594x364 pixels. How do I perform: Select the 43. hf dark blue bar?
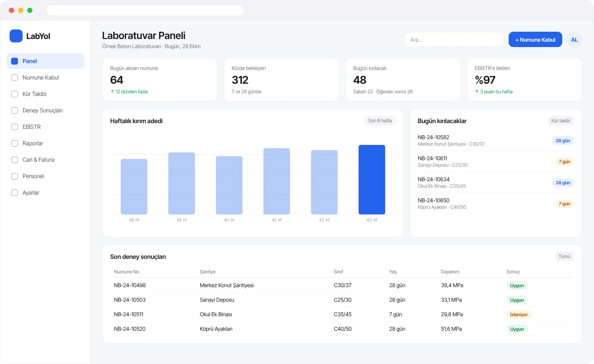[x=372, y=180]
